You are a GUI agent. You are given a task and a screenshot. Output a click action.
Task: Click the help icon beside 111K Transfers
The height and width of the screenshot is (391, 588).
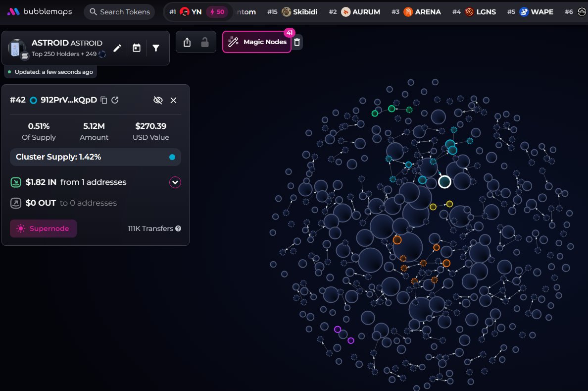[x=178, y=228]
